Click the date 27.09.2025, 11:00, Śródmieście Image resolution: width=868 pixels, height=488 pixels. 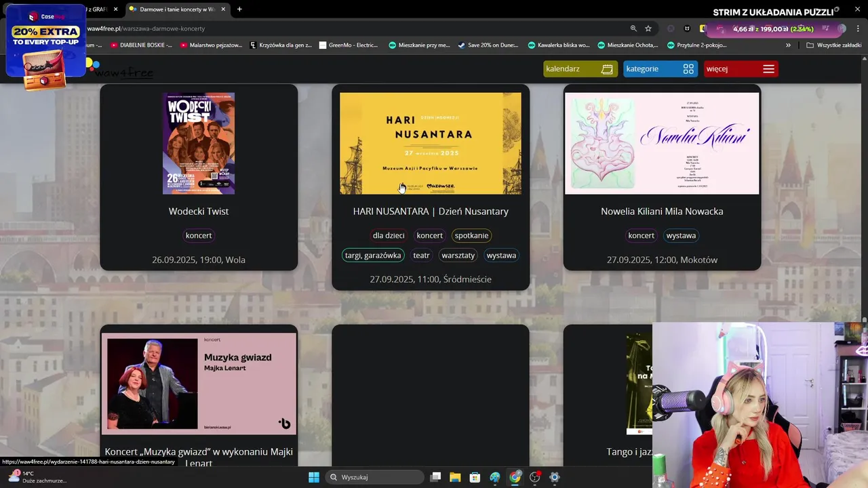(431, 279)
